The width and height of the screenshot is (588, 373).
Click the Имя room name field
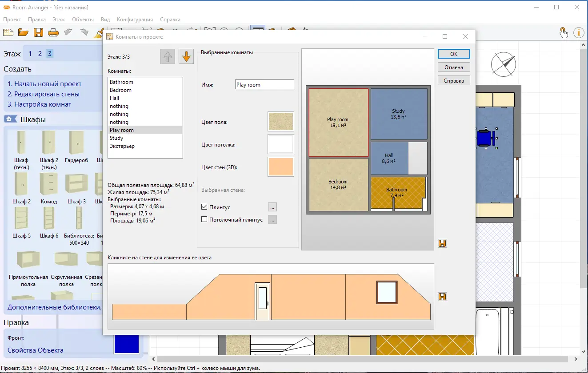coord(264,84)
